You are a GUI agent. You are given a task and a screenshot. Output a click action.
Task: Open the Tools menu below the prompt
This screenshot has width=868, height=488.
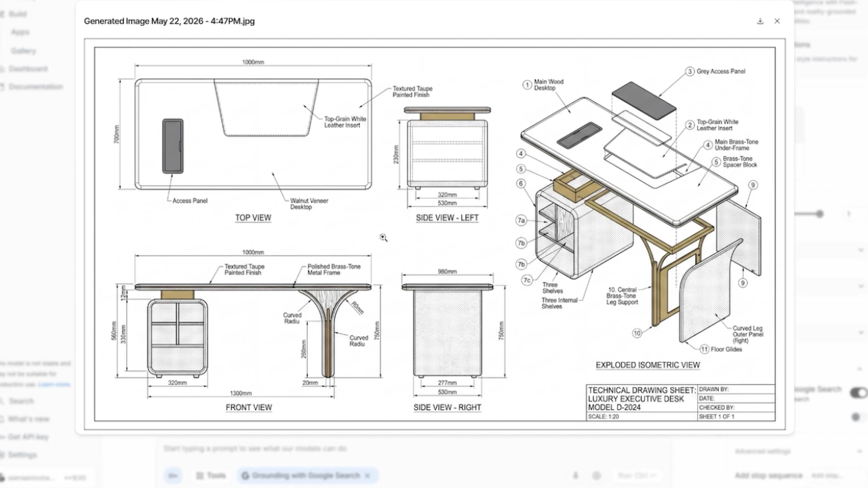pos(211,476)
